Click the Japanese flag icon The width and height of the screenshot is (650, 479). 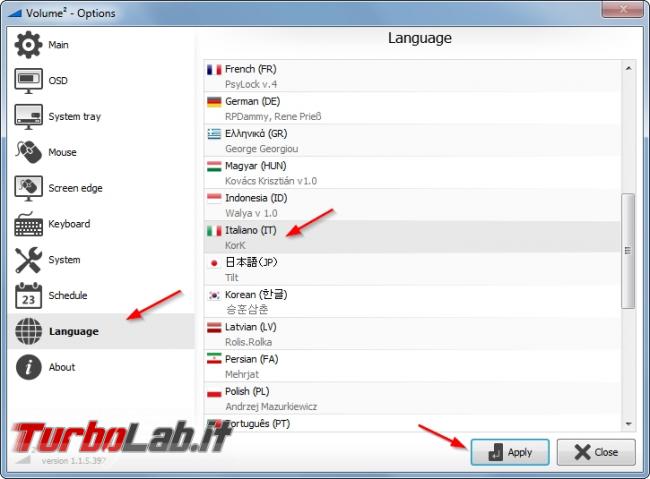[214, 263]
